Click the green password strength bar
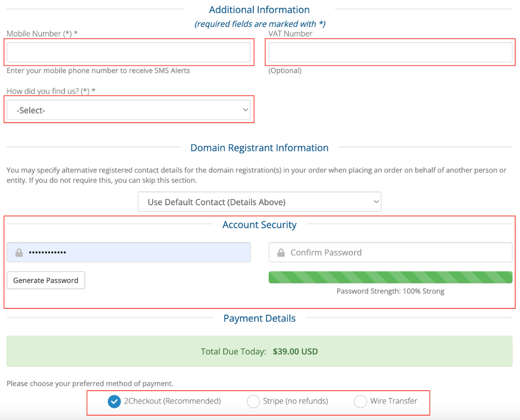 click(390, 277)
